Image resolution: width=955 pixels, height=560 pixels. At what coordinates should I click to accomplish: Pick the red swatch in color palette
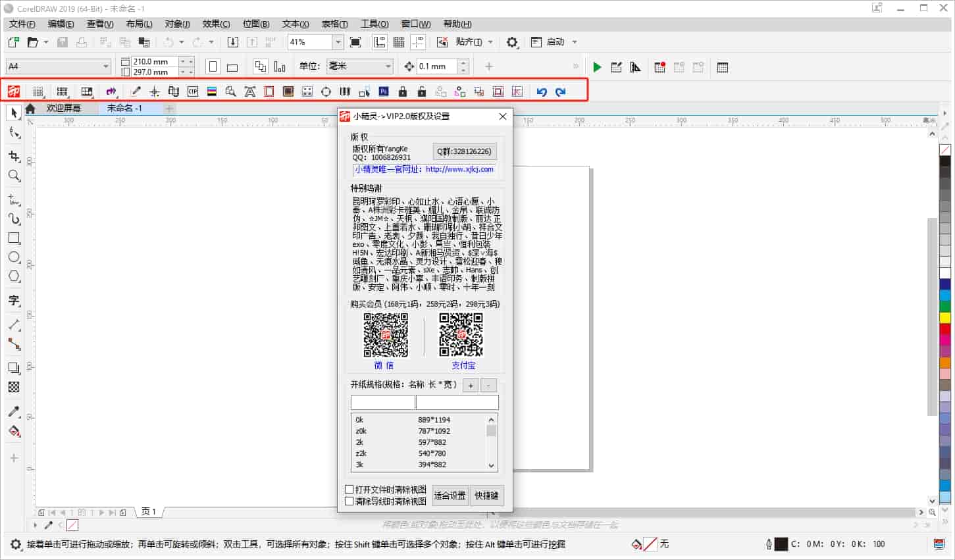pyautogui.click(x=945, y=328)
